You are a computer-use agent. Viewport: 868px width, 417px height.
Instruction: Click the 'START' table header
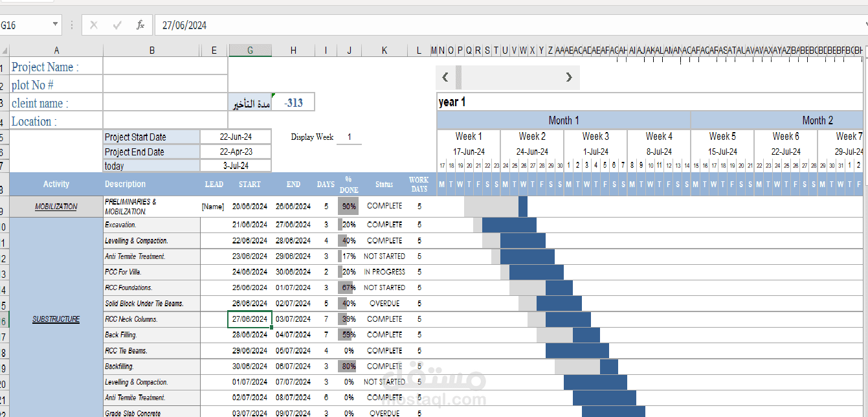click(250, 184)
